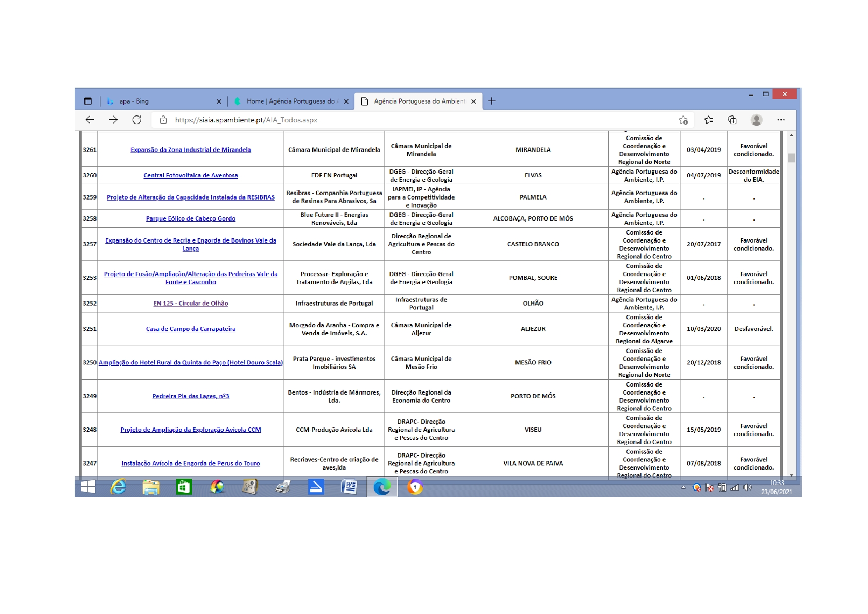Open the taskbar app left of printer icon
Screen dimensions: 868x614
[250, 487]
